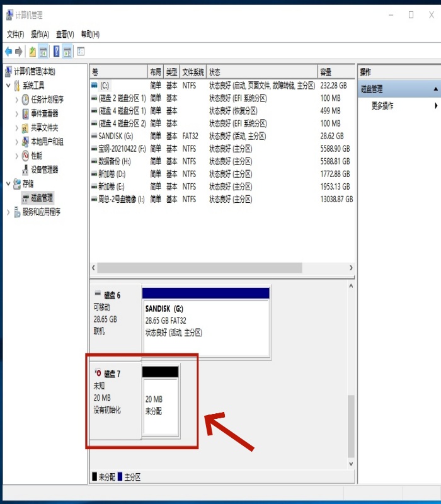Toggle the Show/Hide Console Tree button
This screenshot has width=441, height=504.
point(43,52)
